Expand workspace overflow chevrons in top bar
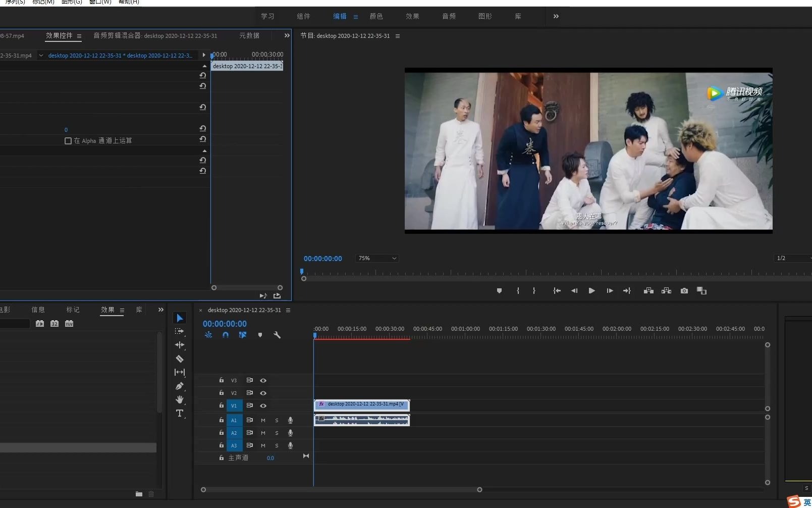The width and height of the screenshot is (812, 508). tap(556, 16)
